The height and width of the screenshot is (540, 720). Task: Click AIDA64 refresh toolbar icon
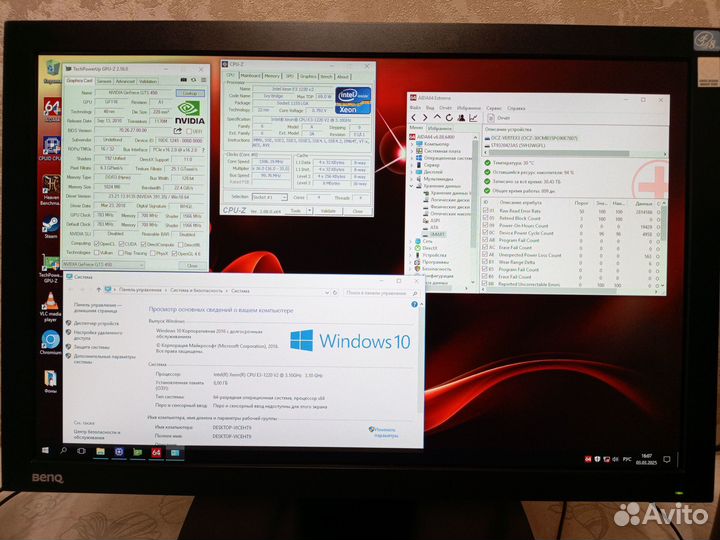coord(451,116)
